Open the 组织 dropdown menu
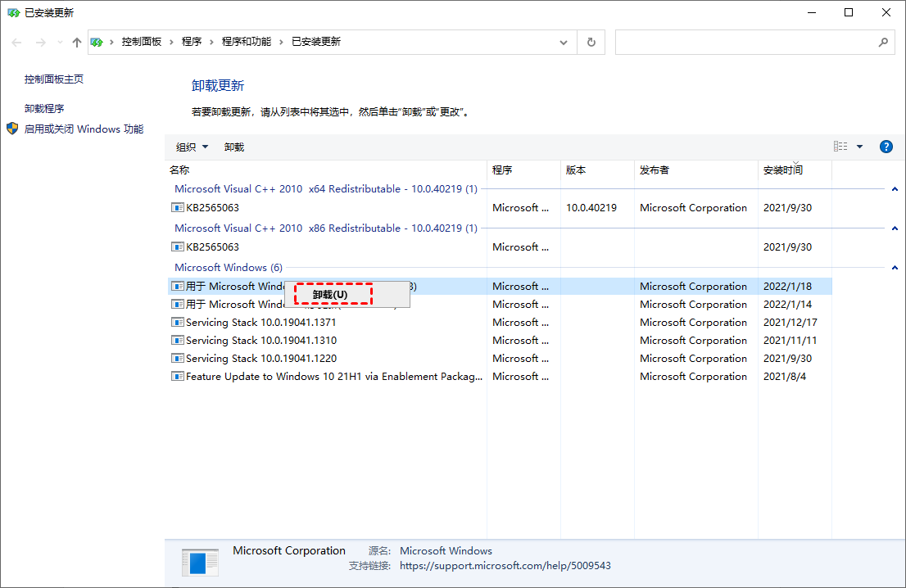Image resolution: width=906 pixels, height=588 pixels. (192, 147)
